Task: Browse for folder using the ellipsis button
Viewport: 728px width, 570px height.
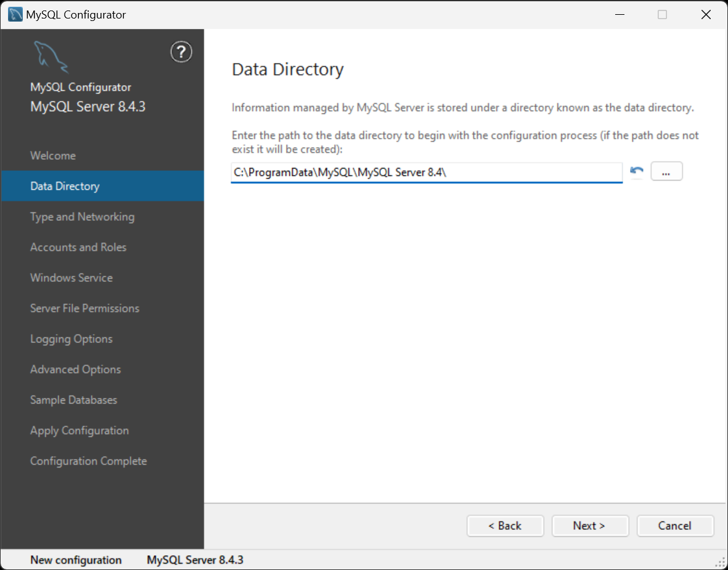Action: [x=666, y=171]
